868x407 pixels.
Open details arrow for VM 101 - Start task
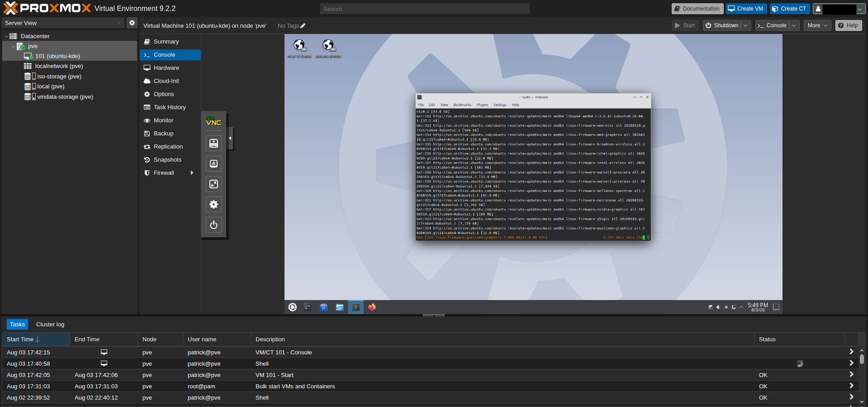pos(851,374)
